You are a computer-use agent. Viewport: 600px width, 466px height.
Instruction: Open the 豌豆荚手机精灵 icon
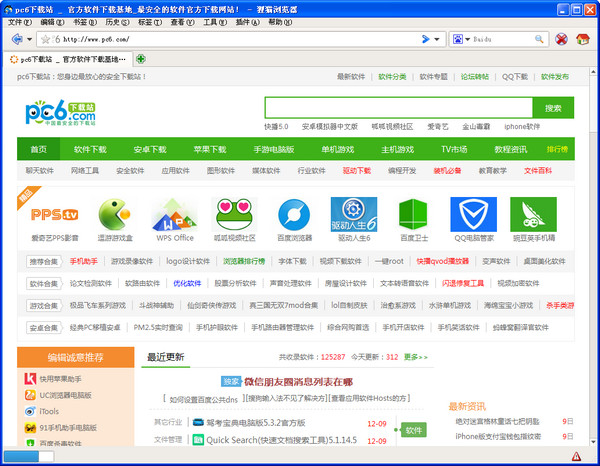click(533, 214)
